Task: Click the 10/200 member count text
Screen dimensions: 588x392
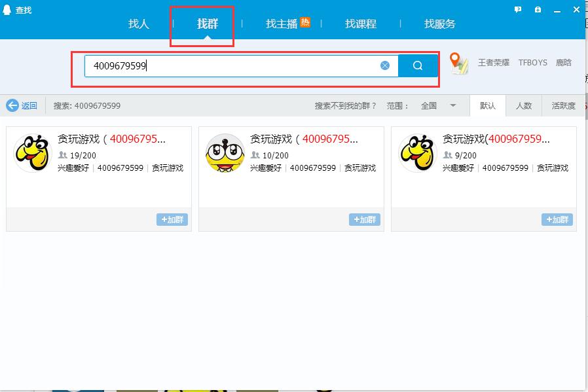Action: tap(275, 155)
